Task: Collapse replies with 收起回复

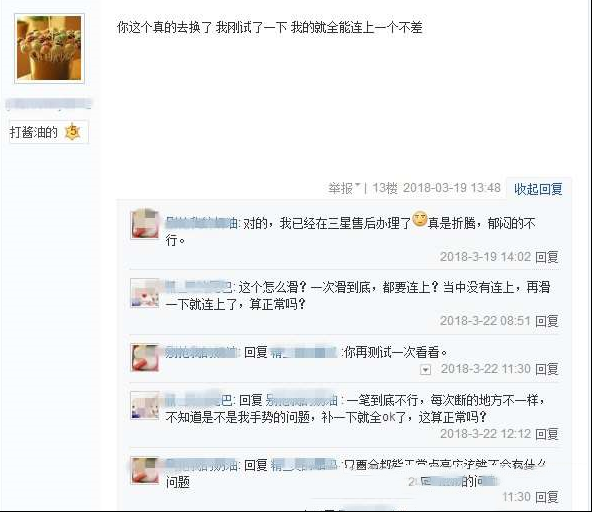Action: (538, 189)
